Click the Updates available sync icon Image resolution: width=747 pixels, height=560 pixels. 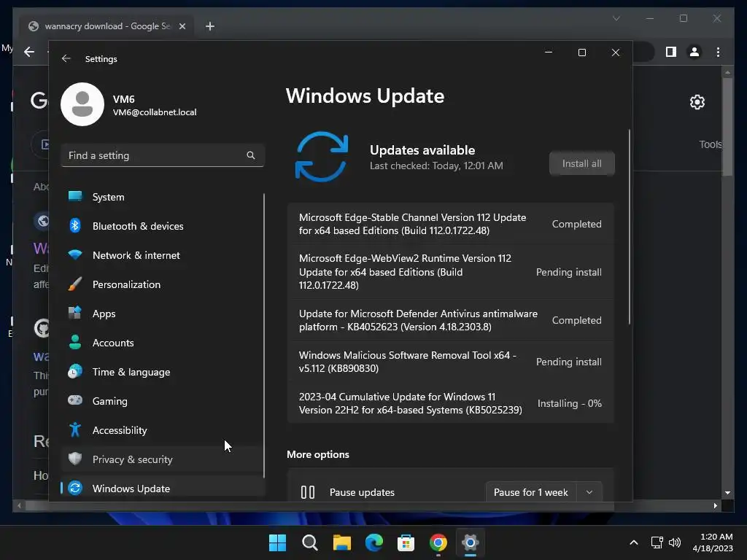(322, 157)
